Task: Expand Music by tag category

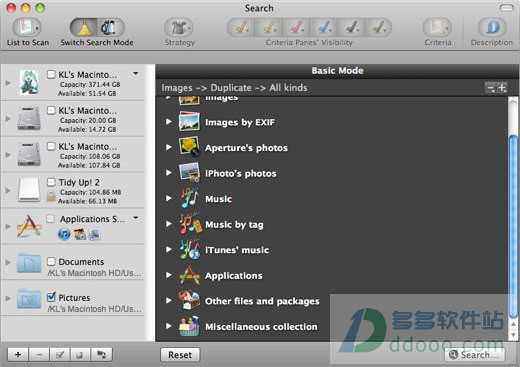Action: 169,224
